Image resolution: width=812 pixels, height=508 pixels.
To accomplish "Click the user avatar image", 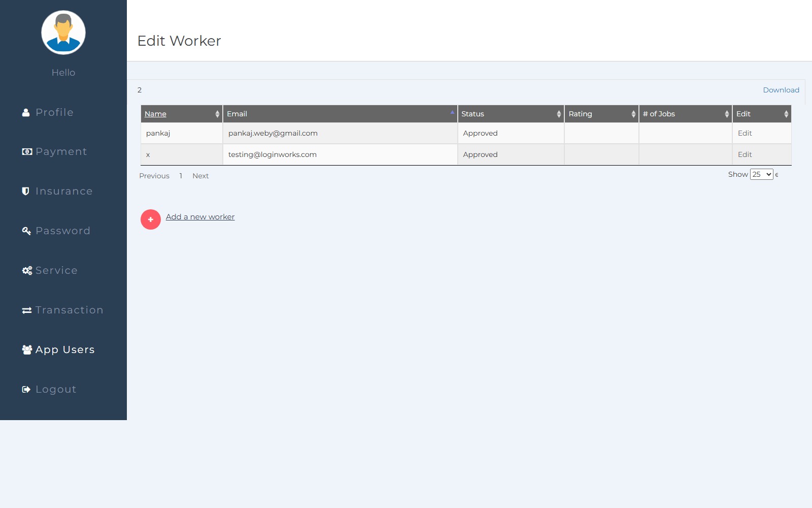I will pyautogui.click(x=63, y=33).
